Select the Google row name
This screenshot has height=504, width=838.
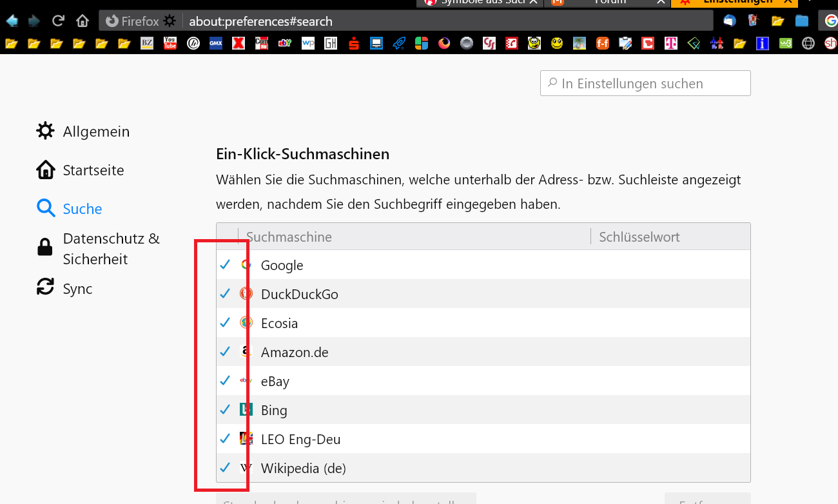pyautogui.click(x=282, y=265)
